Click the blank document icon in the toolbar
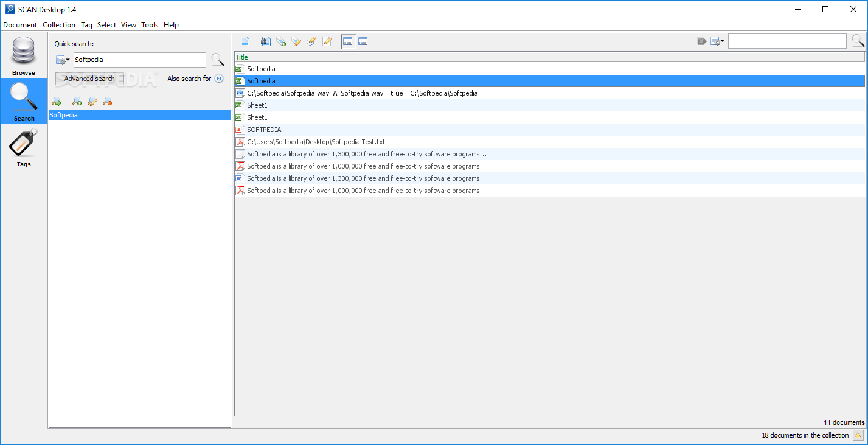868x445 pixels. [245, 41]
